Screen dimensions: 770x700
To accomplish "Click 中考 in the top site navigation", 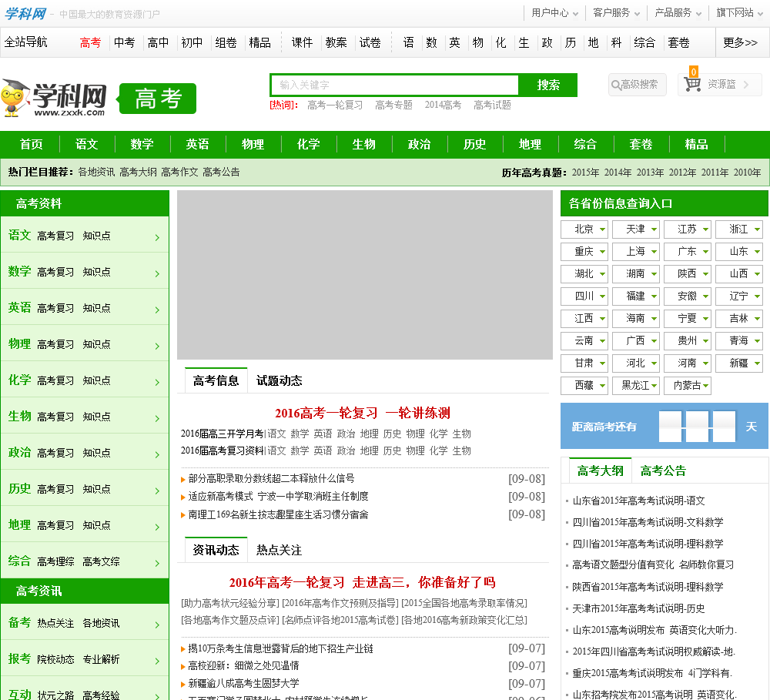I will (124, 42).
